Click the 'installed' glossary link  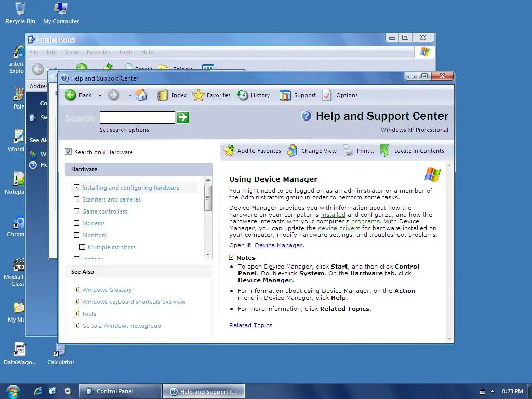pos(333,215)
